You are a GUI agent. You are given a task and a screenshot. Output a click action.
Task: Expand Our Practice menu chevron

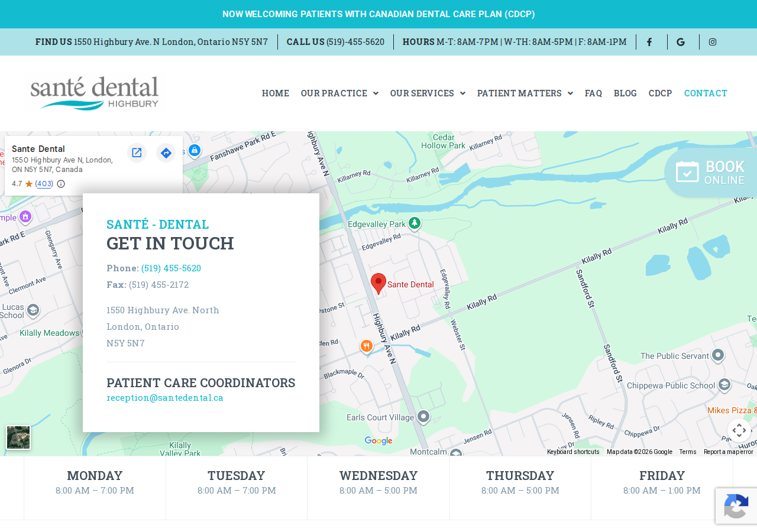pyautogui.click(x=376, y=93)
